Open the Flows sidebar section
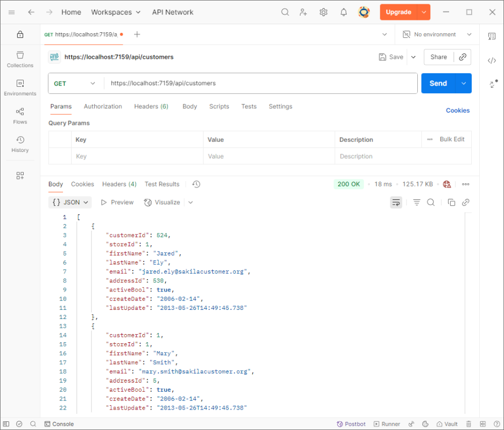The image size is (504, 430). (20, 116)
